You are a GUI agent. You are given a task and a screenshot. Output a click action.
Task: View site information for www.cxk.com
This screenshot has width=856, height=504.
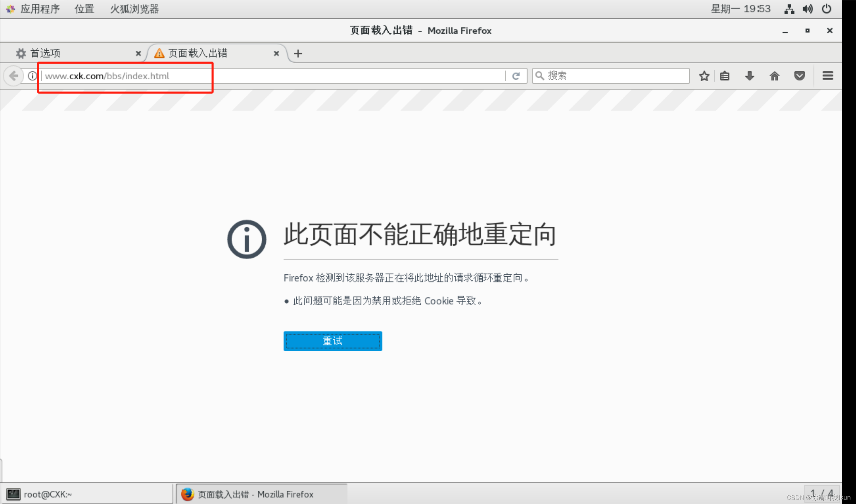tap(32, 76)
